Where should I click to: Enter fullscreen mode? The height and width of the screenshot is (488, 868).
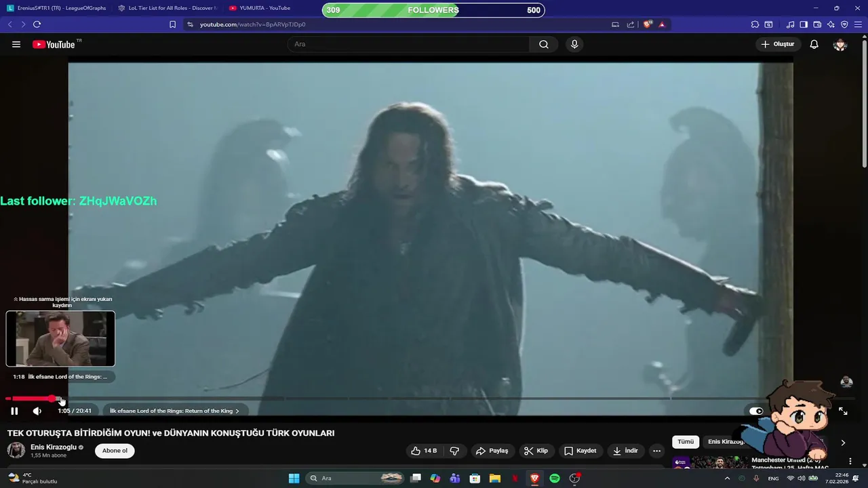[843, 411]
